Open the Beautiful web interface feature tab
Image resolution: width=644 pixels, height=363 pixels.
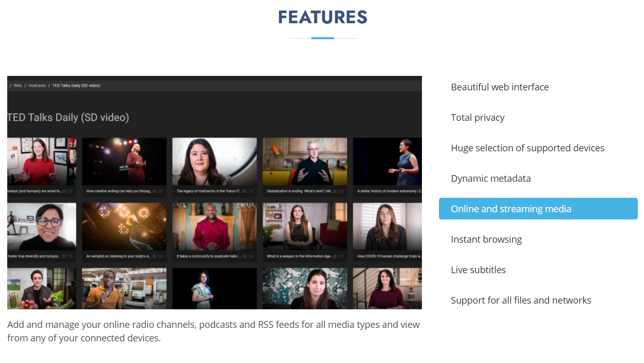[538, 87]
